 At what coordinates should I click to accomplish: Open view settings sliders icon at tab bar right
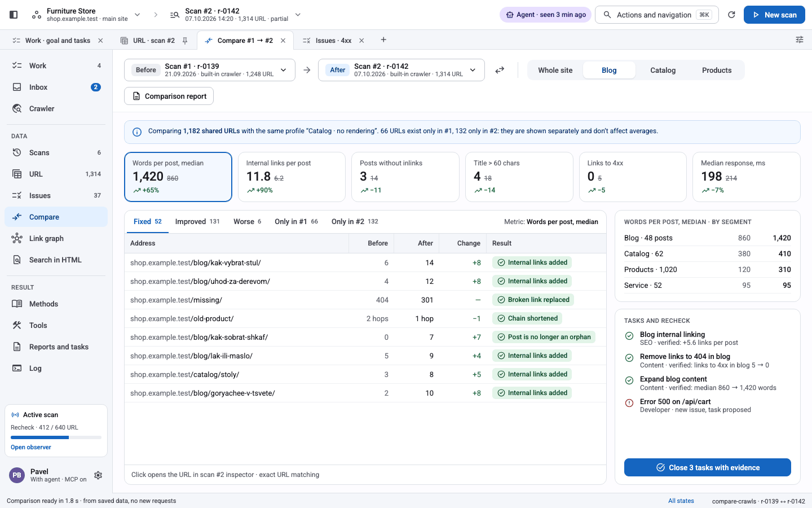click(x=800, y=40)
